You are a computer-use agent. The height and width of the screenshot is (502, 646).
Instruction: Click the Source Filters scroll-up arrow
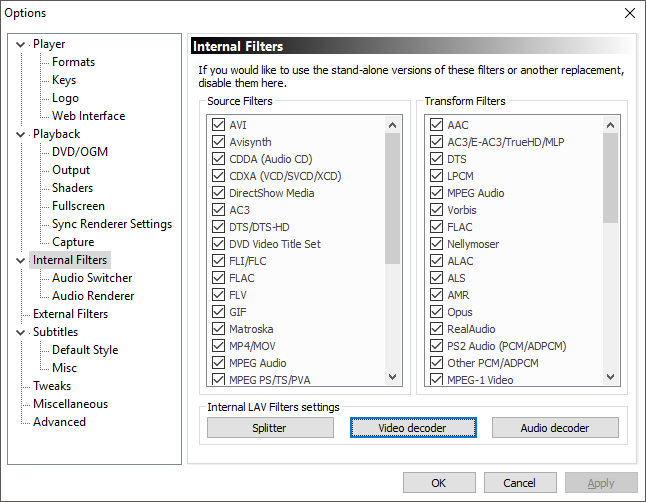point(393,125)
